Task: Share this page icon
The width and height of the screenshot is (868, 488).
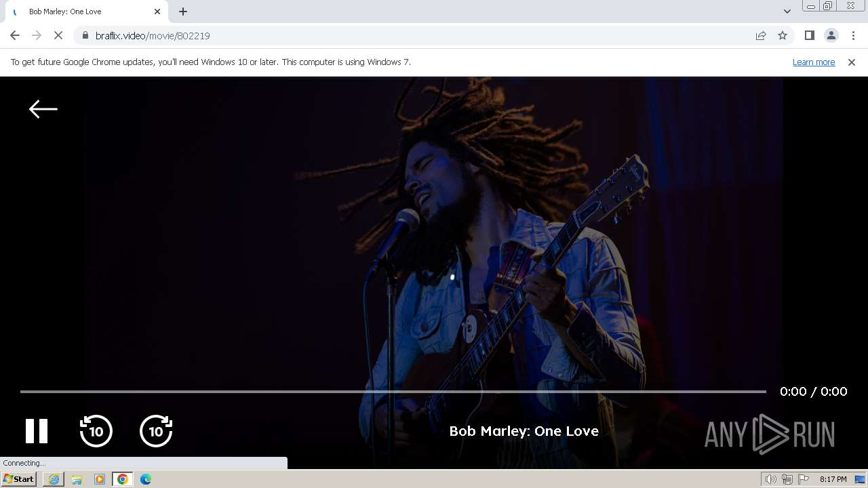Action: [761, 35]
